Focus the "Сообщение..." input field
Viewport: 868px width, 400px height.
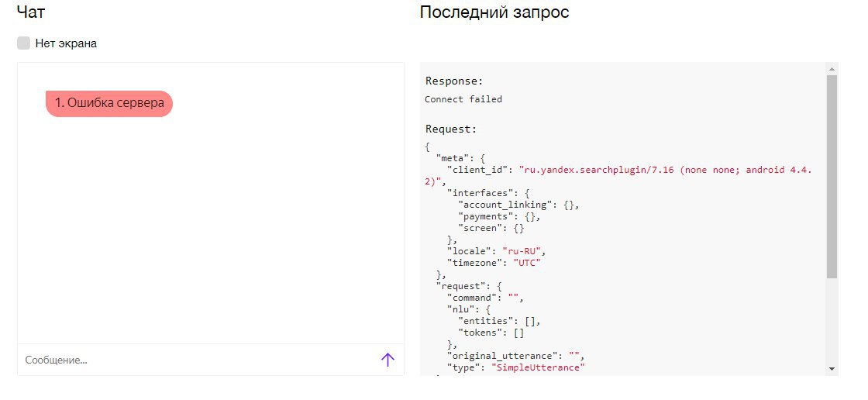coord(199,360)
